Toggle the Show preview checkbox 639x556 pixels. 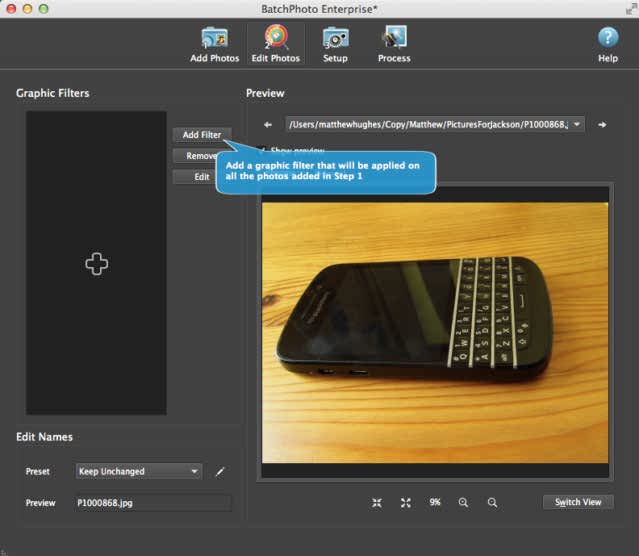pyautogui.click(x=261, y=150)
